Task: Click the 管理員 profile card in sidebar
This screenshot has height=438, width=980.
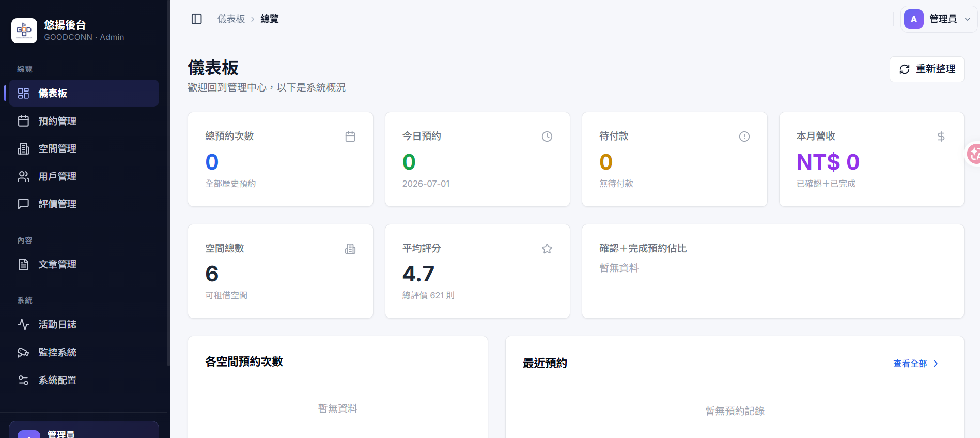Action: tap(84, 430)
